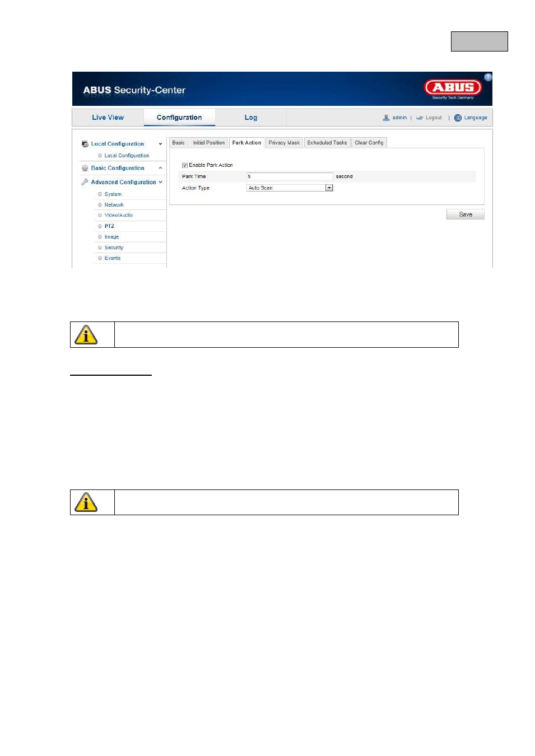Click the bullet icon beside Events
This screenshot has width=535, height=756.
(x=100, y=258)
